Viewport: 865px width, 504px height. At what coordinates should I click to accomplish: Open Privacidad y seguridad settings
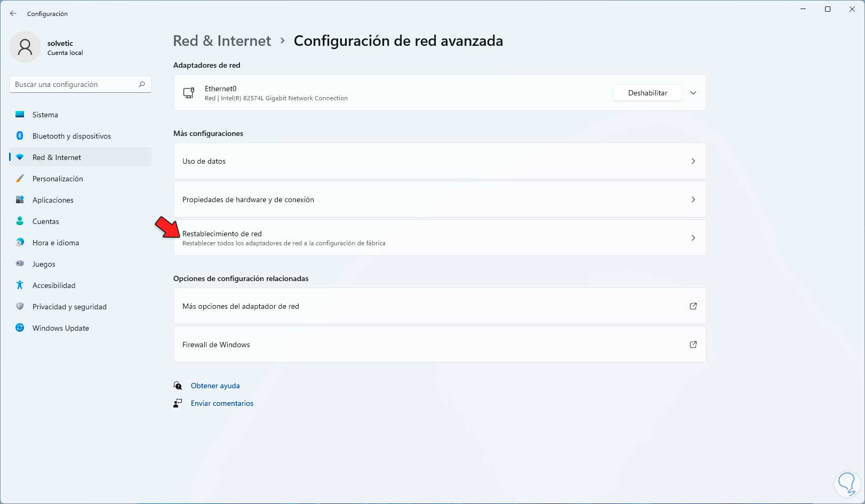(81, 307)
